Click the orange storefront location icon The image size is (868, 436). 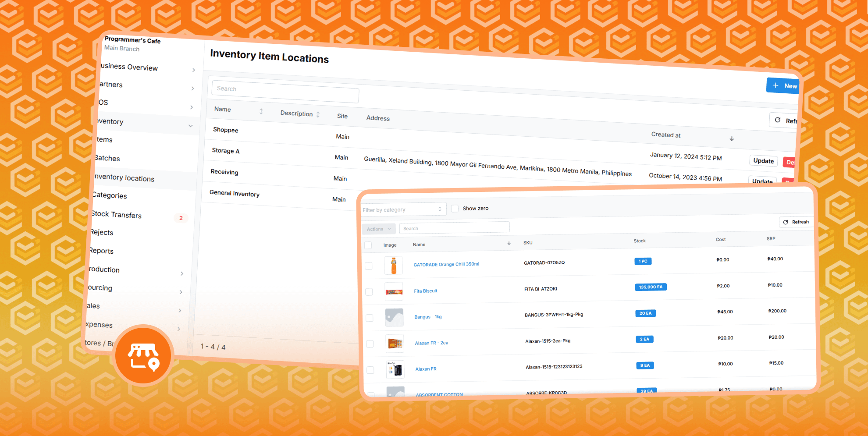coord(143,356)
